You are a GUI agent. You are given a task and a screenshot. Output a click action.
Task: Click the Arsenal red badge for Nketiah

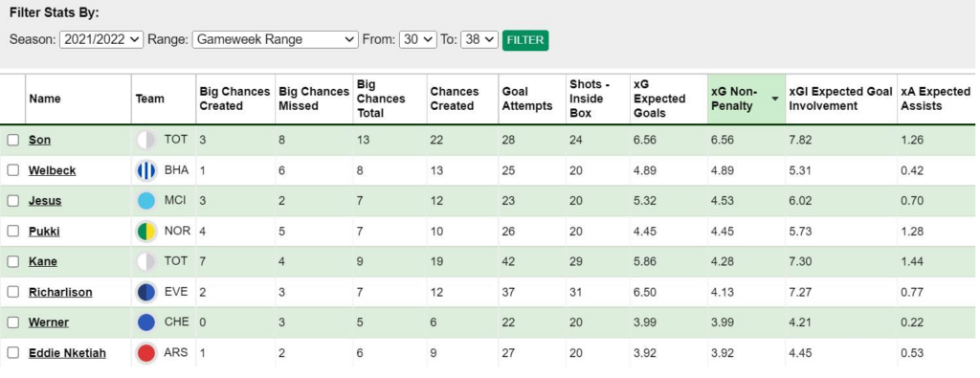coord(145,353)
